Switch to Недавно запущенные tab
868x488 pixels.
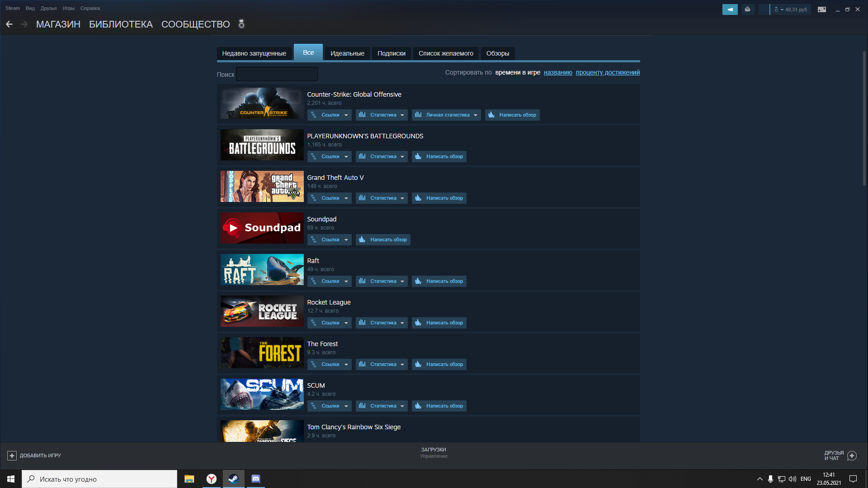point(254,53)
